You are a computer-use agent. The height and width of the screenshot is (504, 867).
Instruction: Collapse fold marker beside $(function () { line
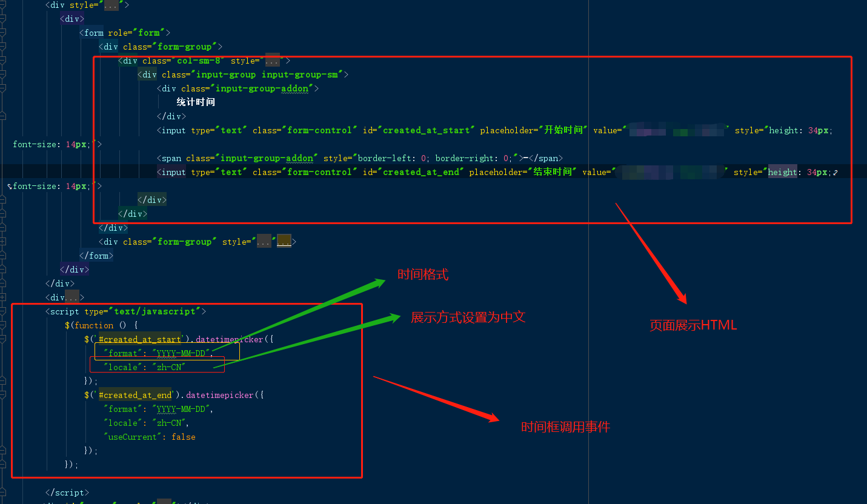click(x=2, y=325)
